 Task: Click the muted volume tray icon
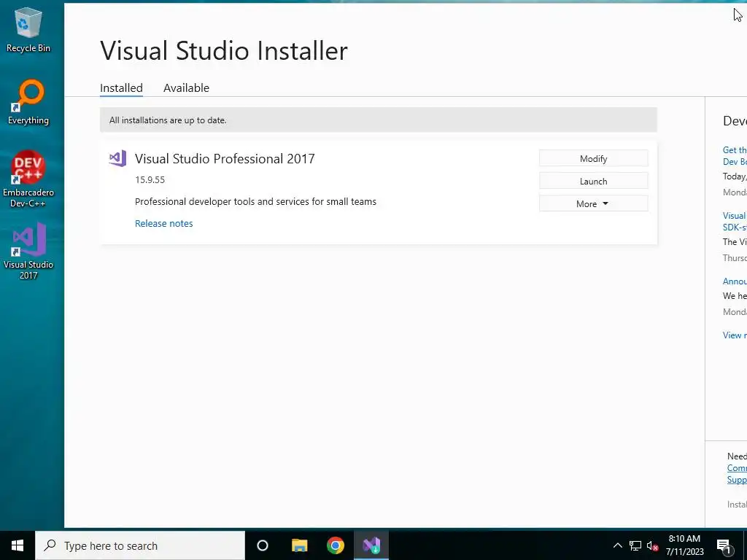click(x=653, y=545)
